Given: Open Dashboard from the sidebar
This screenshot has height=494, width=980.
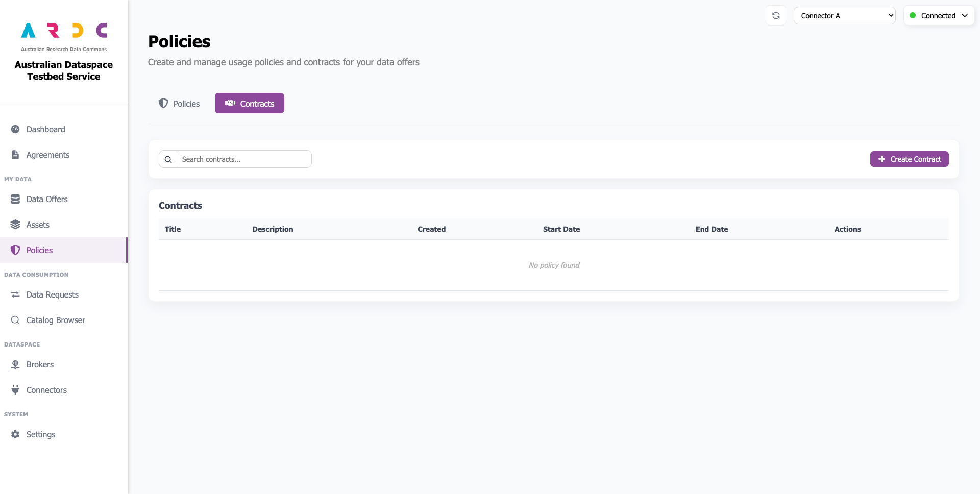Looking at the screenshot, I should point(64,129).
